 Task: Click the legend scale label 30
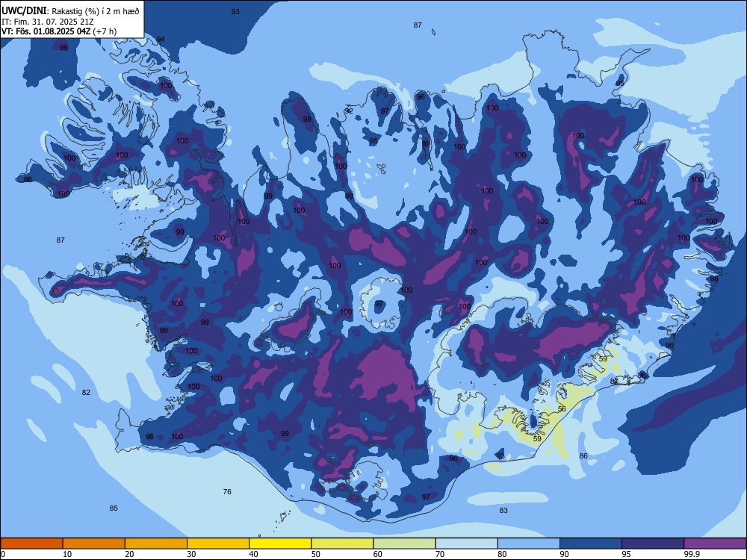[191, 554]
